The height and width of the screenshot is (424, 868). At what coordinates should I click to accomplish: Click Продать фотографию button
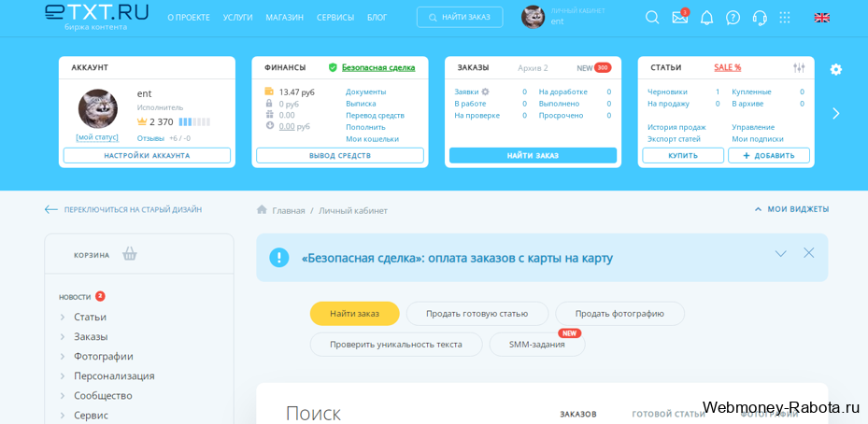pyautogui.click(x=620, y=313)
